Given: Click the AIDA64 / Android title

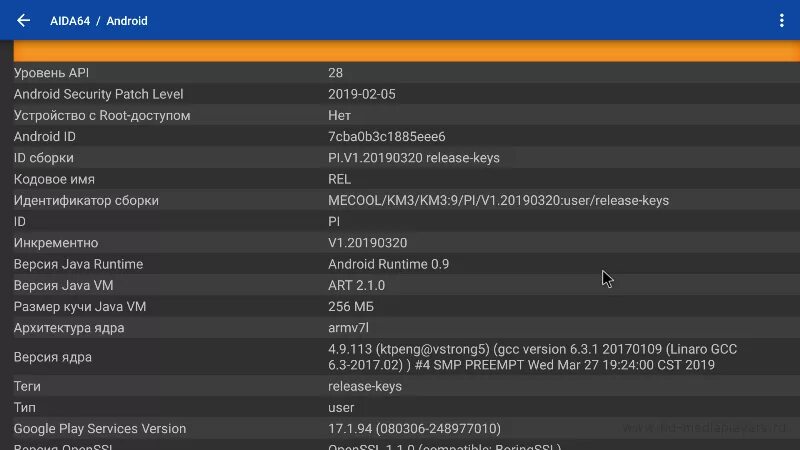Looking at the screenshot, I should 98,21.
